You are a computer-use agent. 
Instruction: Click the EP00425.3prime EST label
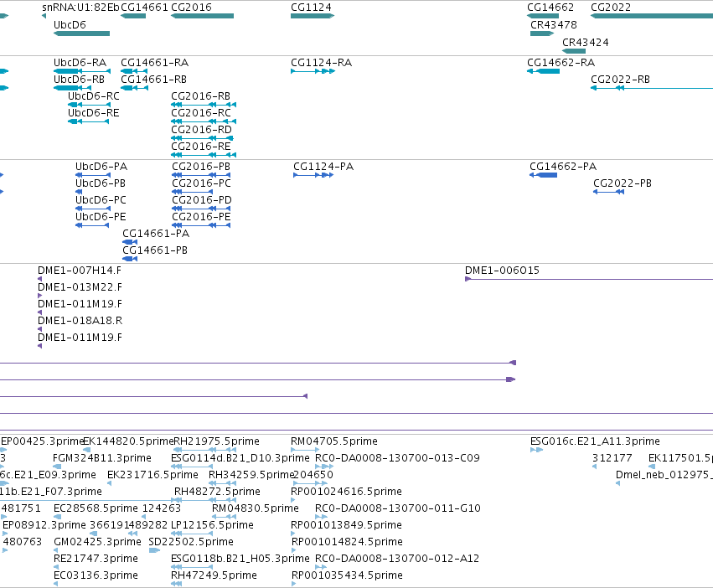[43, 441]
